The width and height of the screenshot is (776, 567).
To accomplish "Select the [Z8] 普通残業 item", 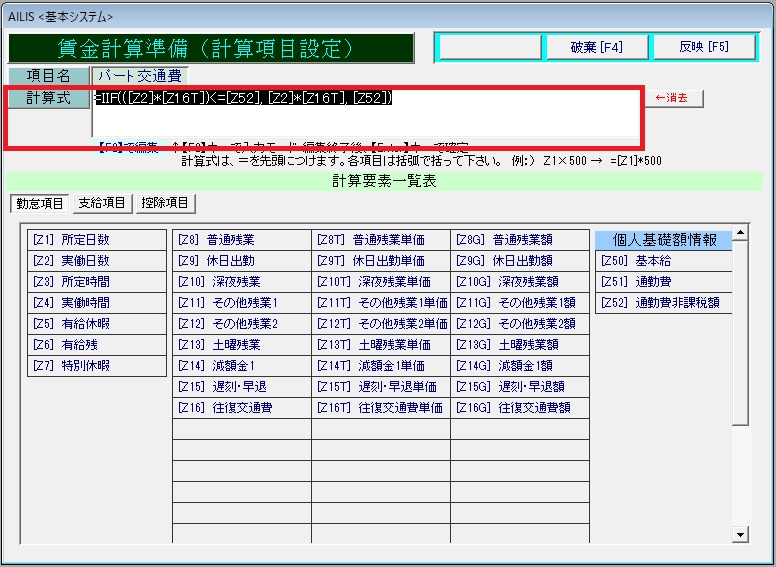I will pos(241,240).
